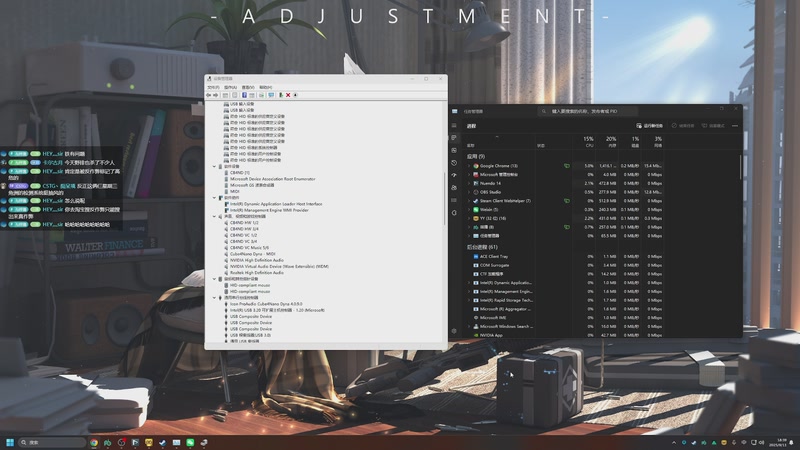Click the Windows taskbar search box
The image size is (800, 450).
click(x=52, y=442)
